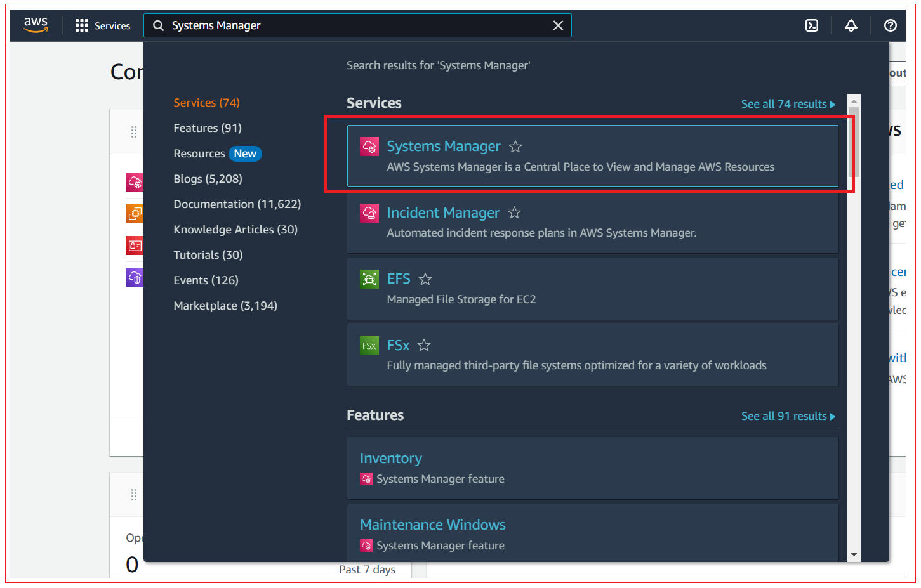Favorite Incident Manager with the star
This screenshot has width=921, height=588.
pos(515,212)
